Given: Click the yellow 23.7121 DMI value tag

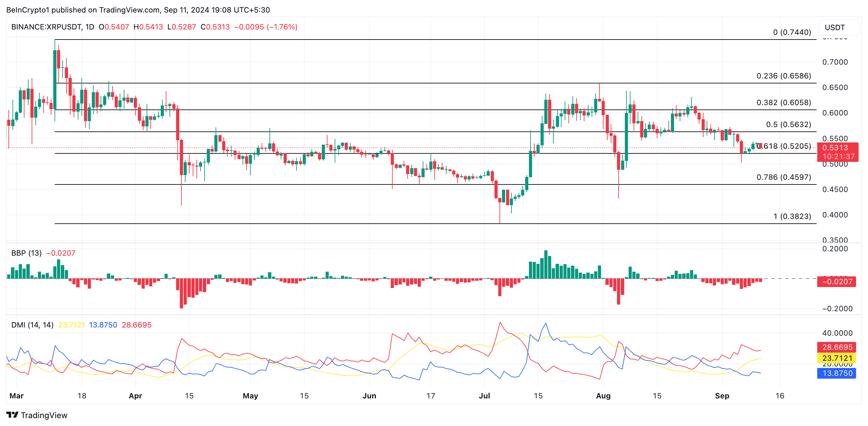Looking at the screenshot, I should 837,358.
